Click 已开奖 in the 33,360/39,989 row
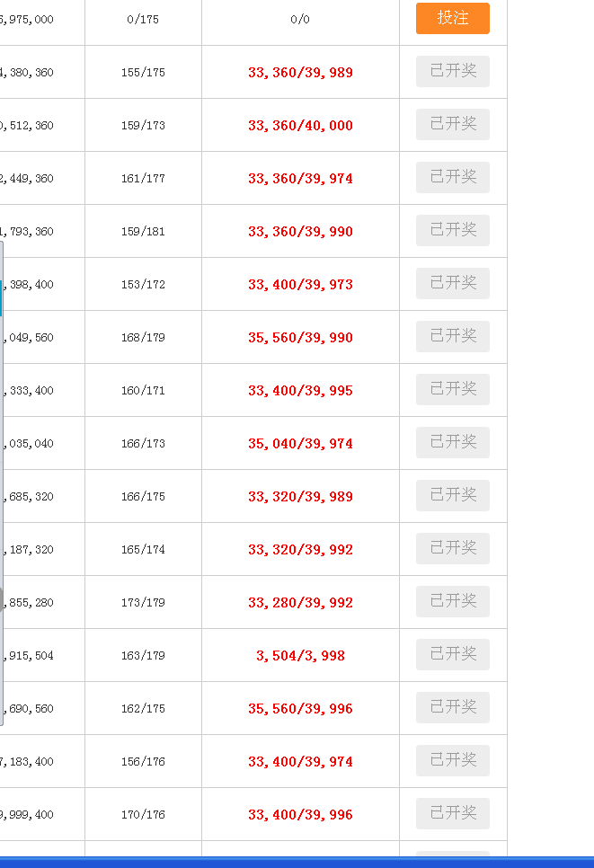This screenshot has height=868, width=594. coord(452,71)
